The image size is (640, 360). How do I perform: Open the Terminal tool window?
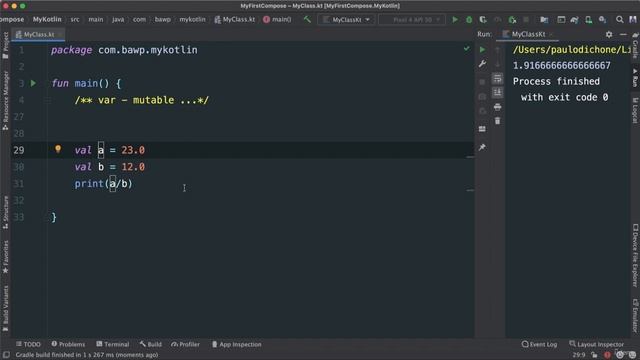tap(113, 344)
